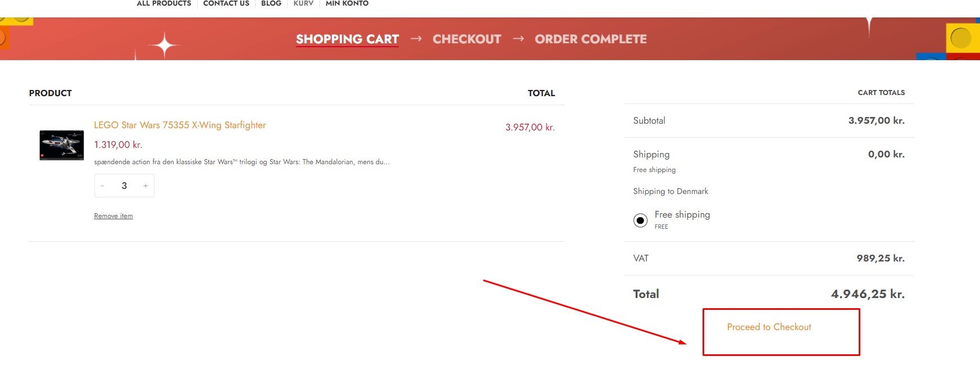The image size is (980, 388).
Task: Click the white sparkle star in banner
Action: pos(164,46)
